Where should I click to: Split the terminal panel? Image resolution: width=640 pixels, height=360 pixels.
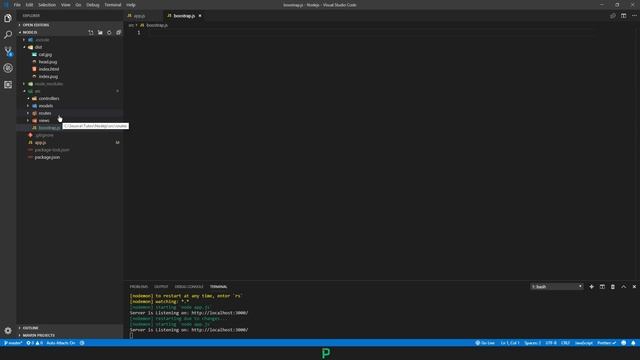point(602,287)
